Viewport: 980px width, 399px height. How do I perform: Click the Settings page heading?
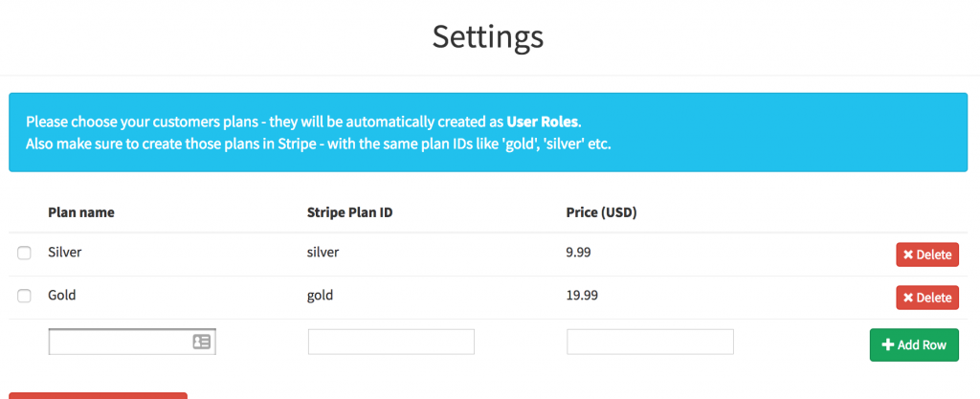click(488, 36)
